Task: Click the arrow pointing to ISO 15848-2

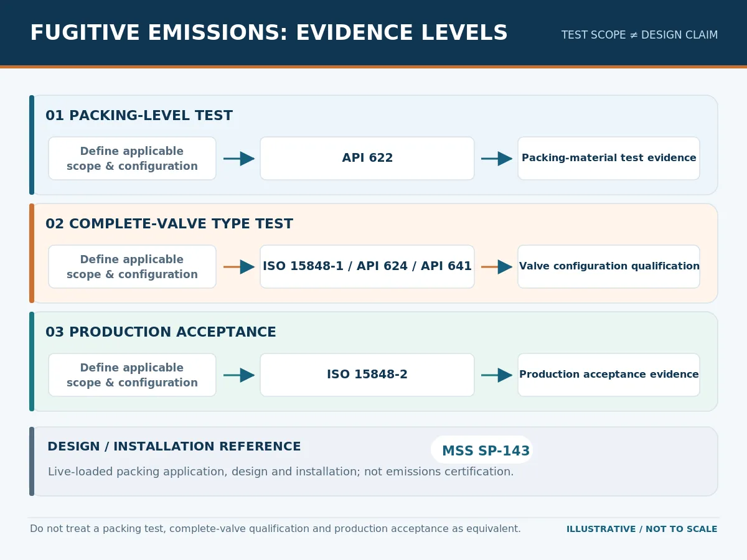Action: pyautogui.click(x=239, y=375)
